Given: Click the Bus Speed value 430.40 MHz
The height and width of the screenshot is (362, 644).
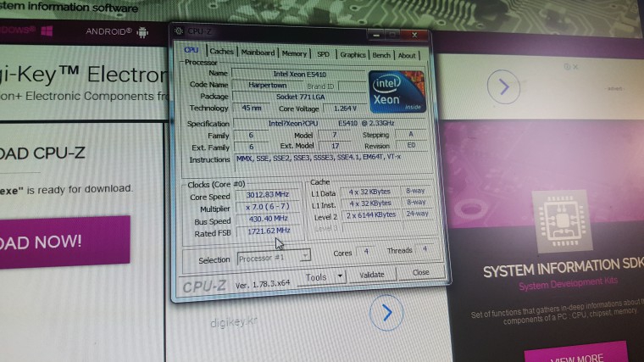Looking at the screenshot, I should (x=269, y=219).
